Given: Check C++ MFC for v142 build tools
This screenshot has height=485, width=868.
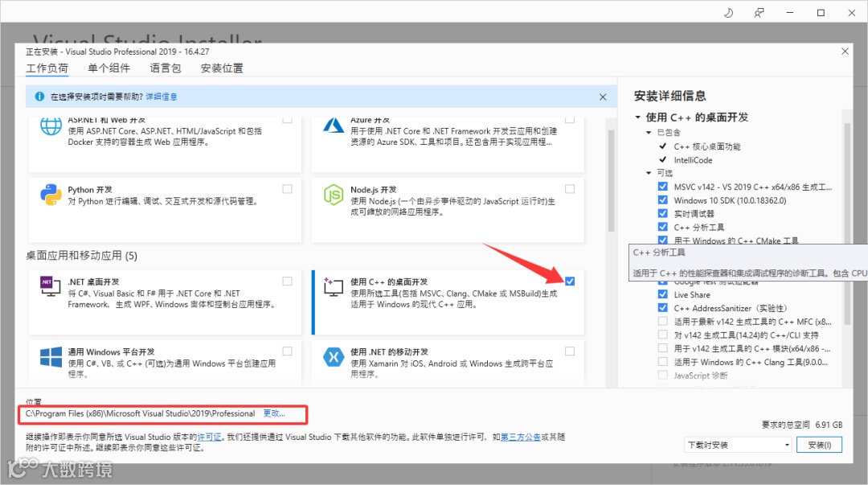Looking at the screenshot, I should click(x=662, y=321).
